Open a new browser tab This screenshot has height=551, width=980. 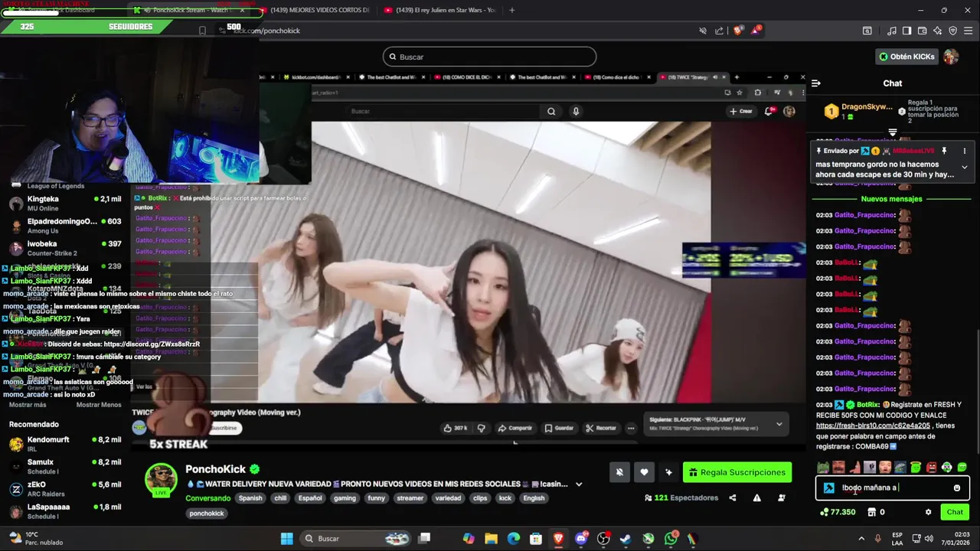pos(512,10)
